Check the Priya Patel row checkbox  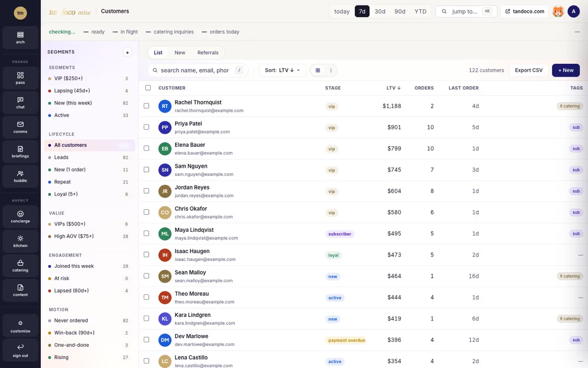click(x=147, y=127)
